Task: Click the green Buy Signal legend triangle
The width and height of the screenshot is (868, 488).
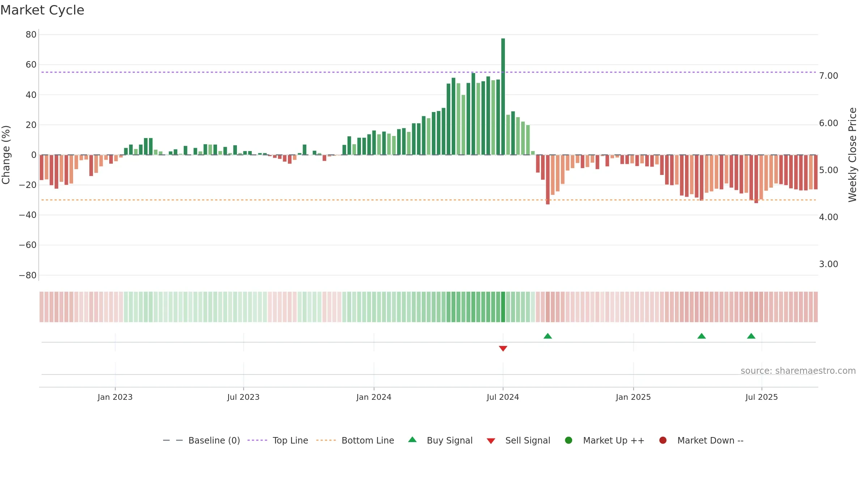Action: [x=412, y=440]
